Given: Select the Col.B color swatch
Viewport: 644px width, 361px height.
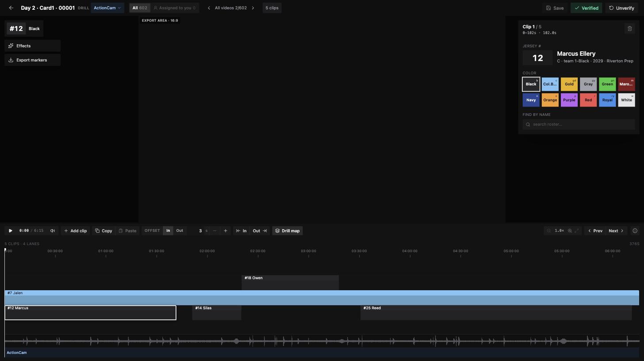Looking at the screenshot, I should 550,84.
